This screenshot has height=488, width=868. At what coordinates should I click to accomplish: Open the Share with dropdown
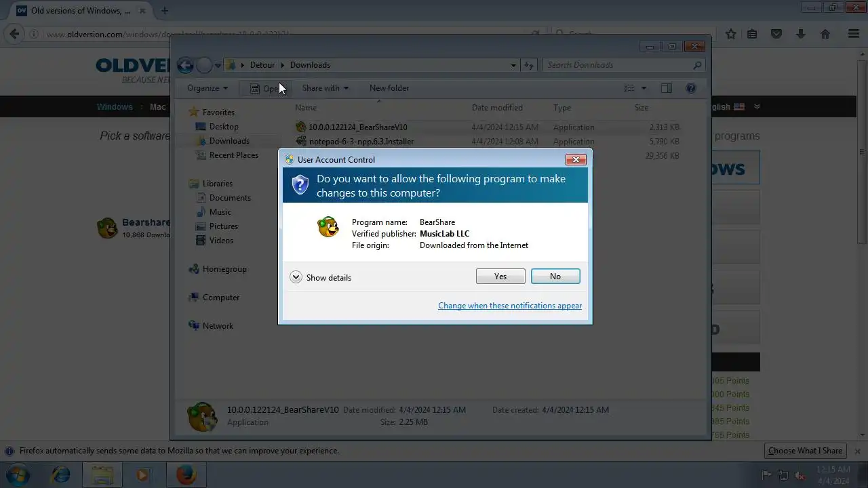tap(325, 88)
